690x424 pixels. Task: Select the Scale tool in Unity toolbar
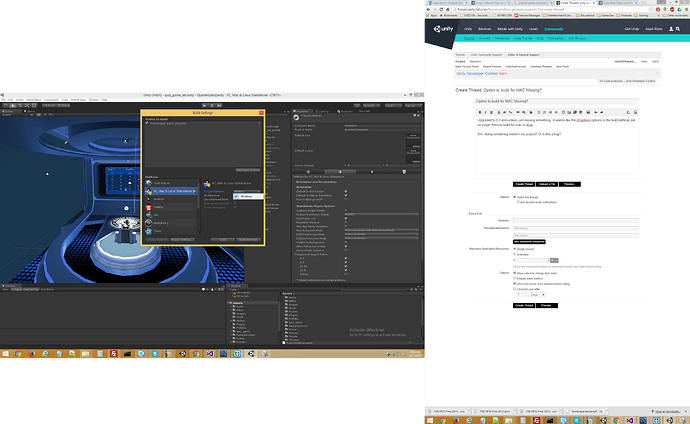(27, 106)
